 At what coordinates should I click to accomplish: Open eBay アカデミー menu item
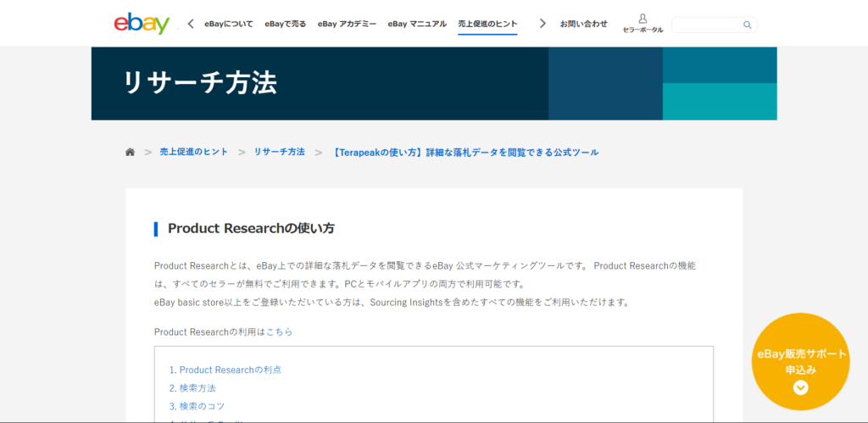pos(347,24)
